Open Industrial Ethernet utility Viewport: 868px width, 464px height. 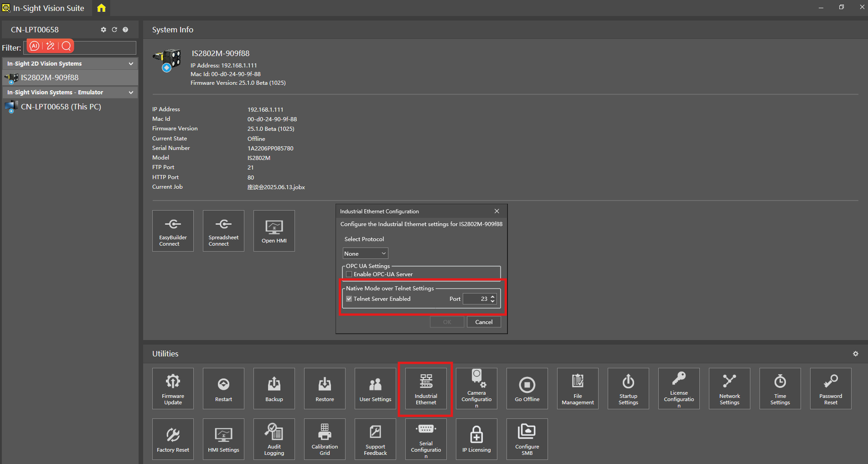click(426, 388)
